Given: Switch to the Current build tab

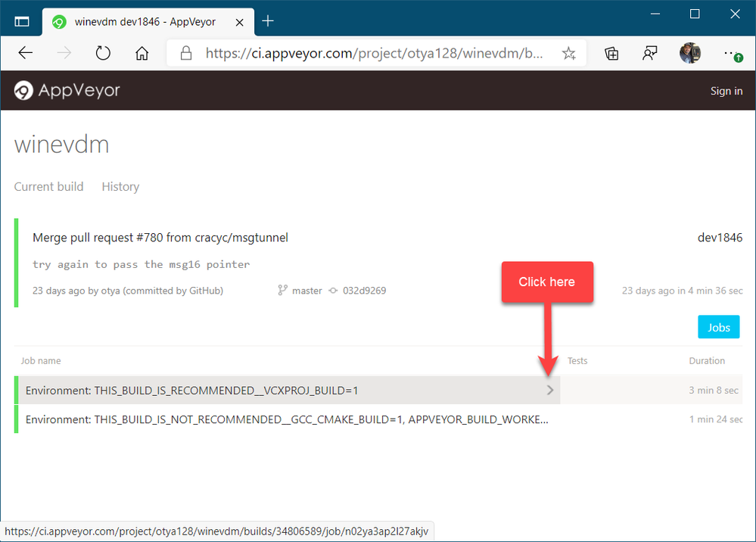Looking at the screenshot, I should coord(48,187).
